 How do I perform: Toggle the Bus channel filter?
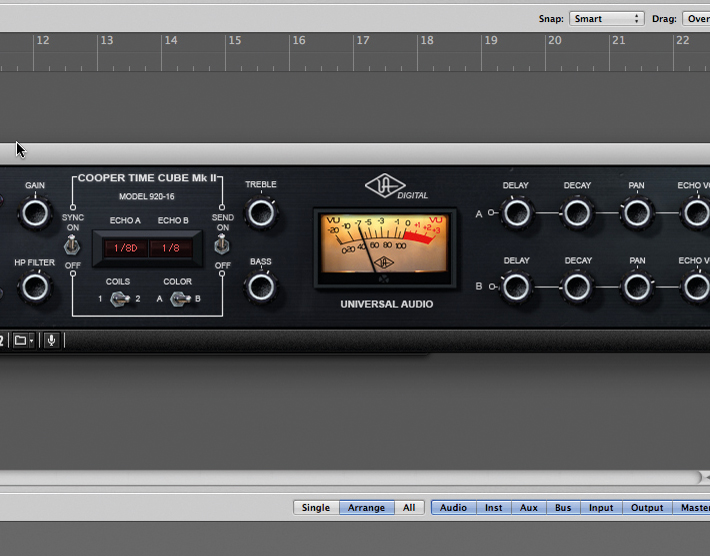pyautogui.click(x=563, y=508)
